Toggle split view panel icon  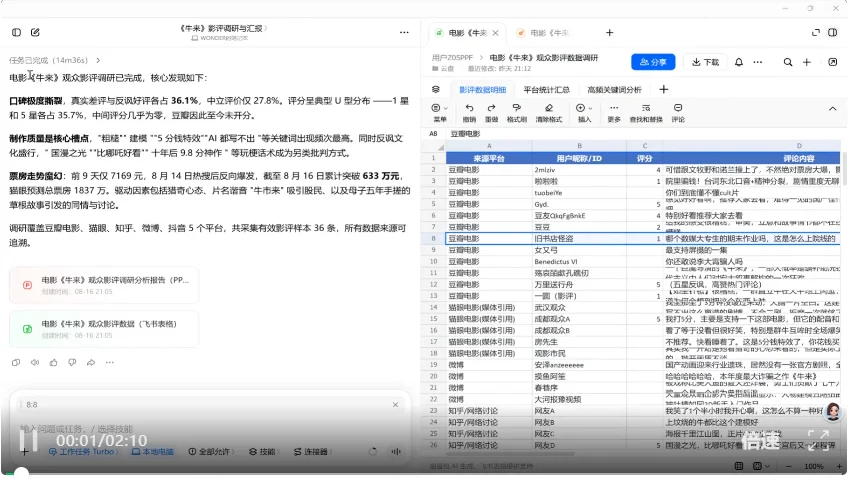pyautogui.click(x=833, y=32)
